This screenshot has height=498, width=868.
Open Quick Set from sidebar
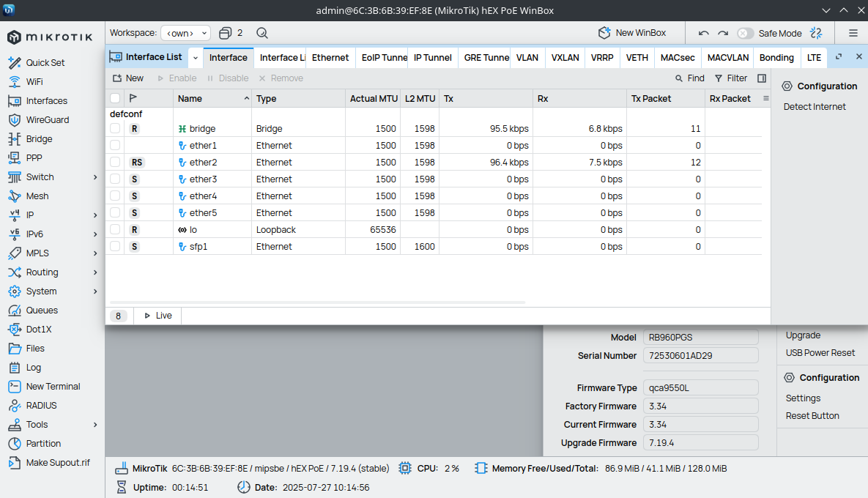tap(45, 62)
